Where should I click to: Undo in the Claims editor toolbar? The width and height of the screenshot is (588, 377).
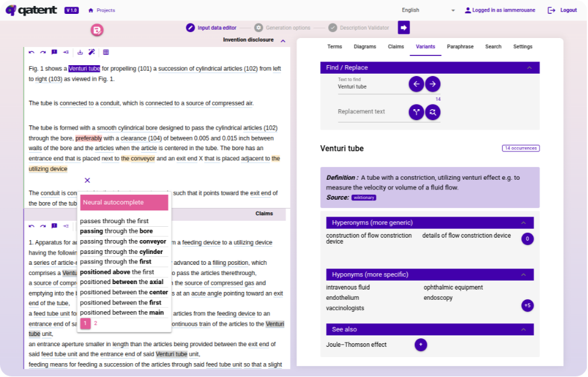coord(31,226)
